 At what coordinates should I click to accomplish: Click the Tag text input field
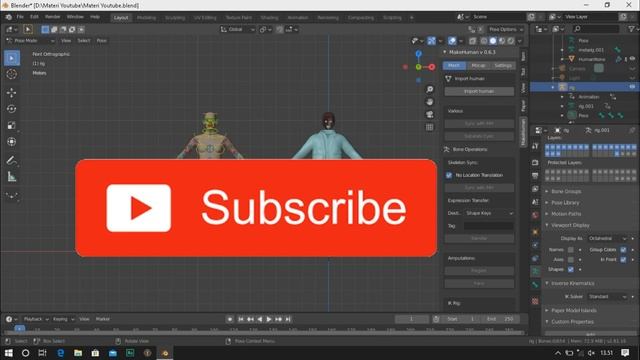(489, 226)
